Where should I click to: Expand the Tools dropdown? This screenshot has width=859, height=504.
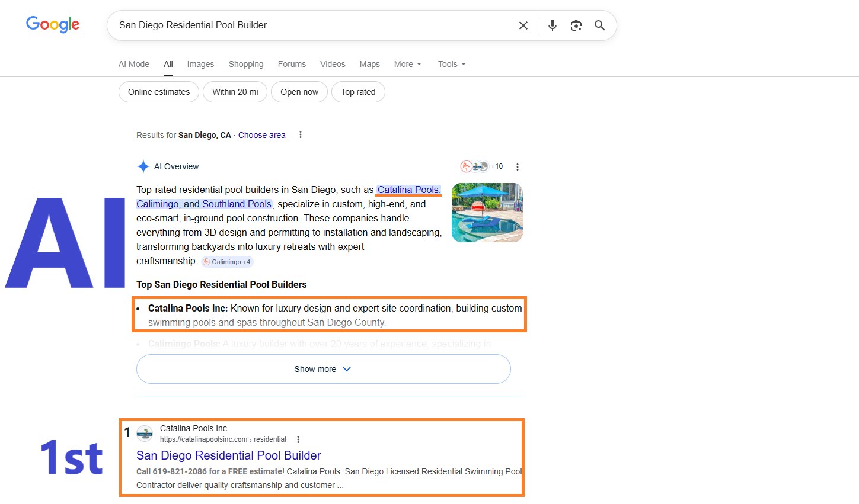tap(452, 64)
